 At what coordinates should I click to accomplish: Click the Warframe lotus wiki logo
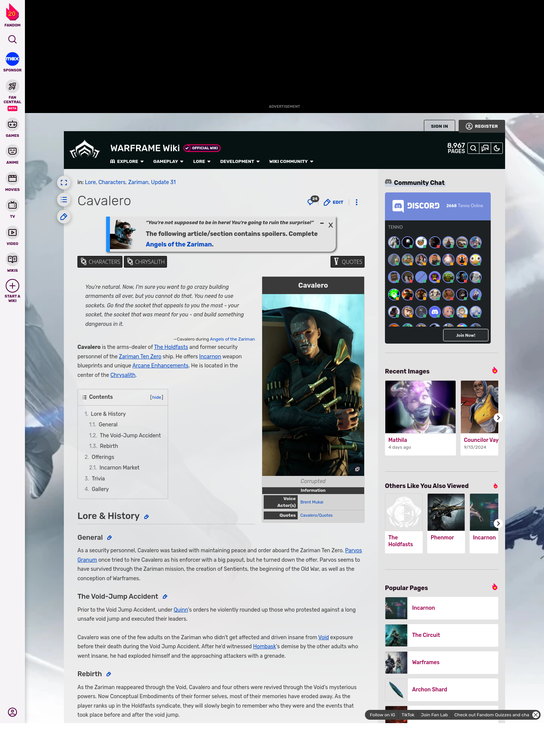(85, 149)
